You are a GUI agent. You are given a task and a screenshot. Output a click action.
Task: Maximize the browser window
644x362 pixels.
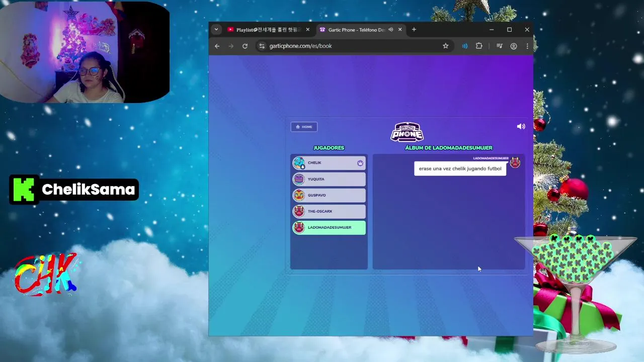click(x=509, y=30)
